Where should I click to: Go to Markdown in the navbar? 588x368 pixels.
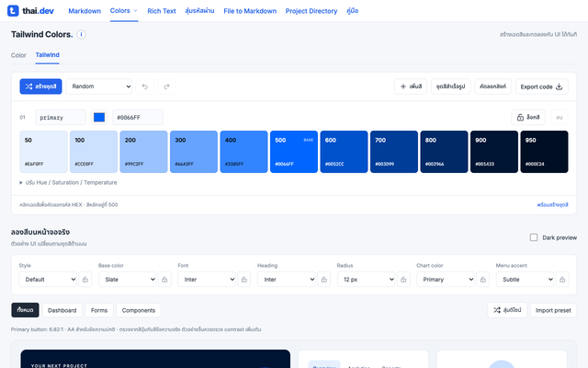click(x=85, y=11)
